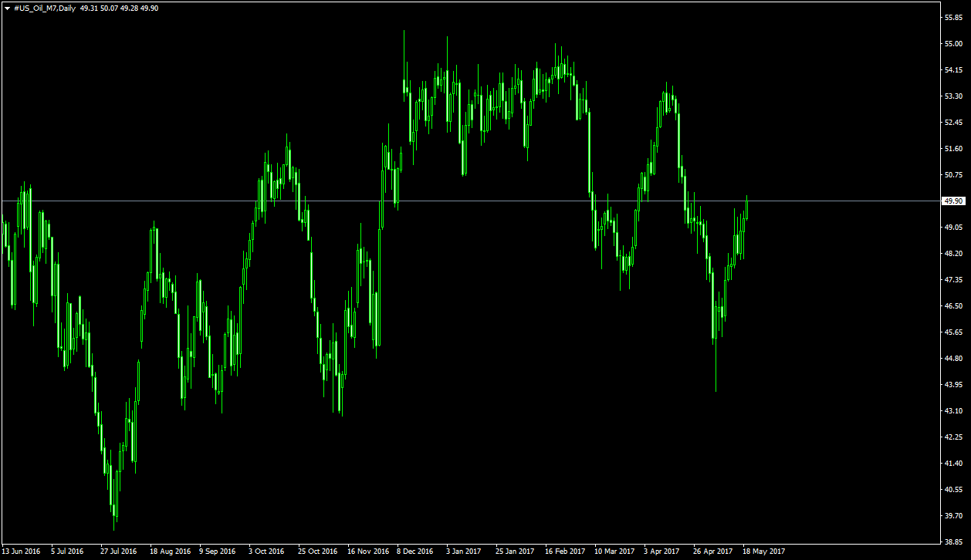
Task: Click the 52.45 price axis label
Action: coord(953,122)
